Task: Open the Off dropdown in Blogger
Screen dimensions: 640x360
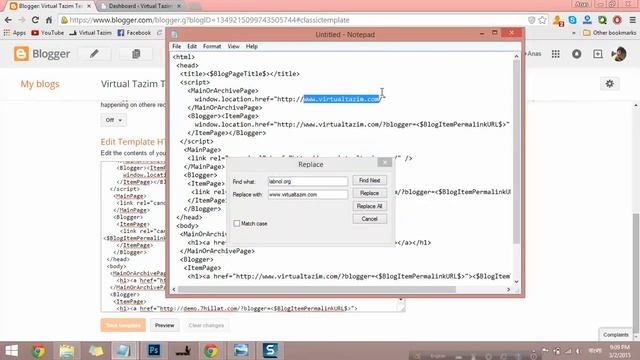Action: click(x=113, y=120)
